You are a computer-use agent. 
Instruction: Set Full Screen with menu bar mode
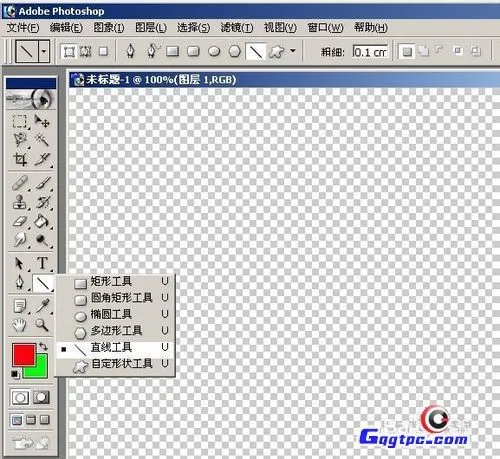(x=31, y=420)
